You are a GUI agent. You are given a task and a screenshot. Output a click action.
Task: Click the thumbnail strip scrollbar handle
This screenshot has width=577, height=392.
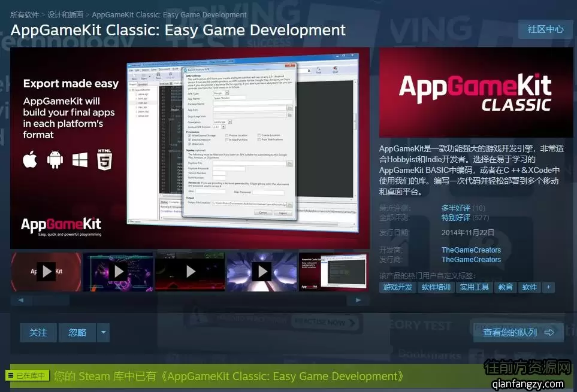(x=51, y=300)
